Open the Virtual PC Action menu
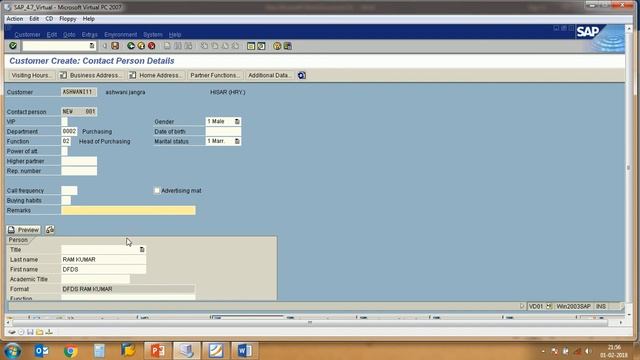This screenshot has width=640, height=360. (x=15, y=19)
